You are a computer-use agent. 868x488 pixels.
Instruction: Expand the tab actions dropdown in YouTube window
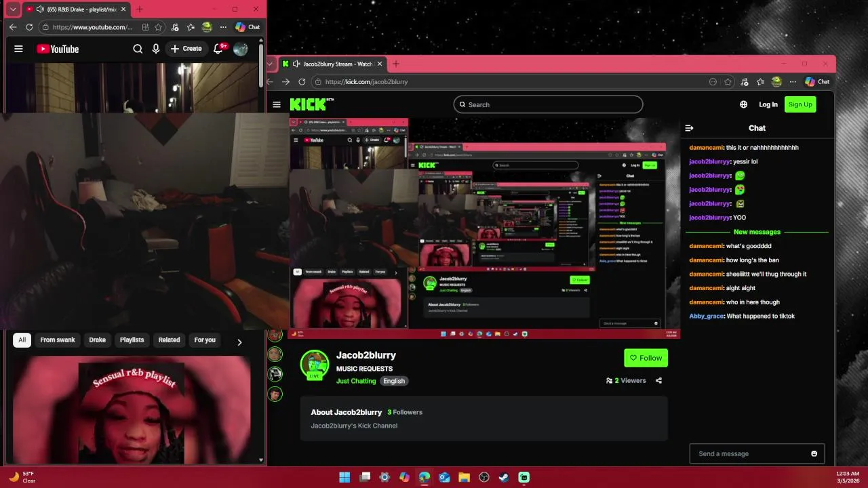13,9
